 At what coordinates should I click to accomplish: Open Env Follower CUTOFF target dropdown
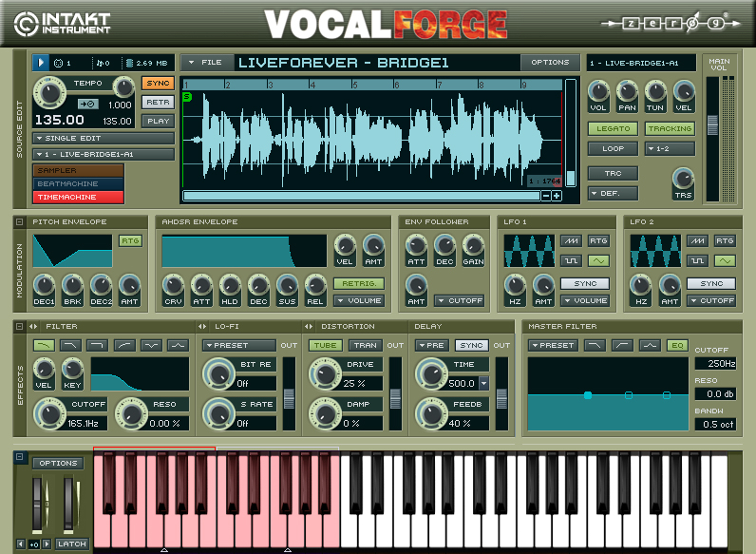(x=460, y=300)
